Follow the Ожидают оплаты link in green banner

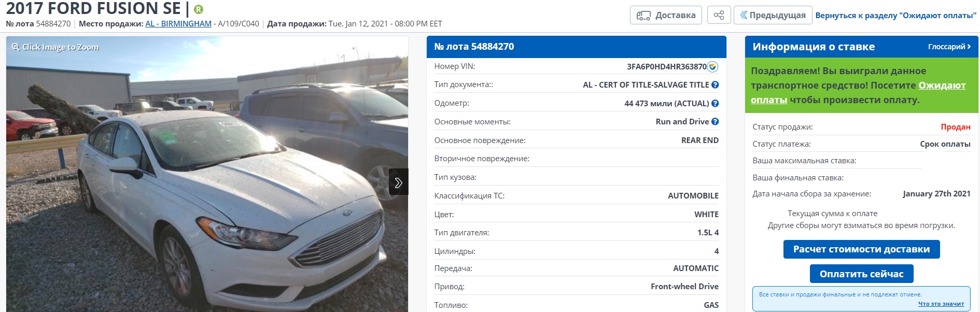coord(858,92)
